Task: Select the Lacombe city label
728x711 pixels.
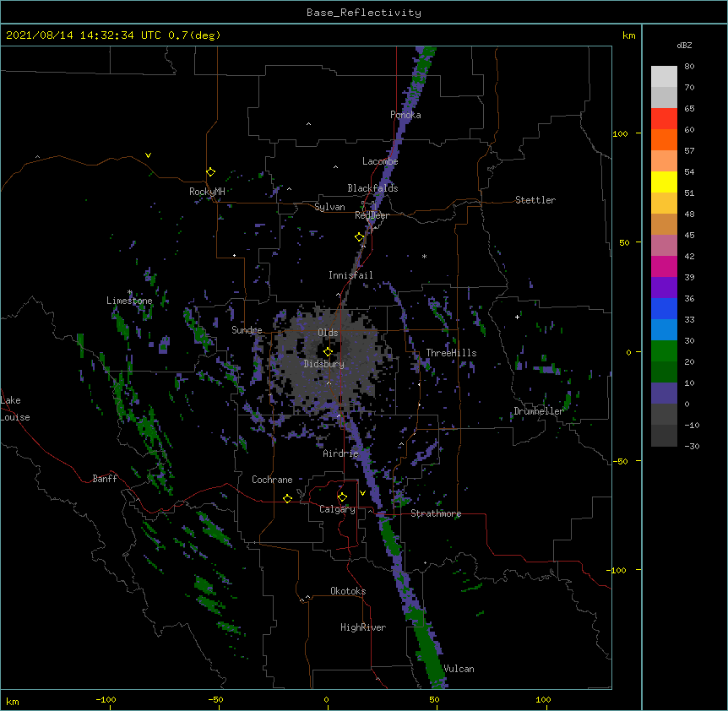Action: click(x=380, y=161)
